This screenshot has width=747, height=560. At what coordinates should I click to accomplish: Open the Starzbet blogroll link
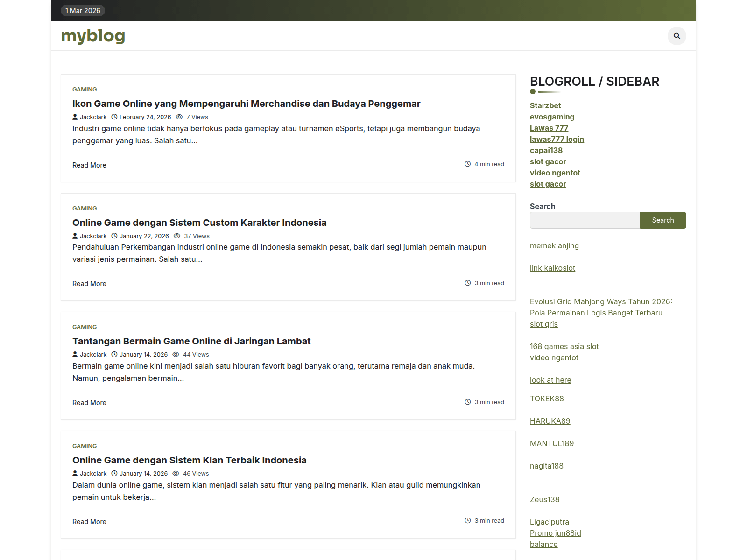point(545,105)
